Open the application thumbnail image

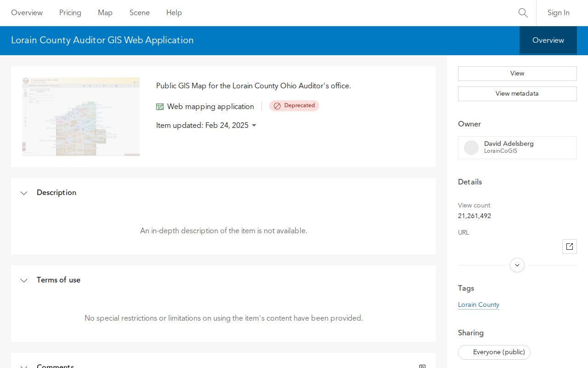(x=81, y=116)
